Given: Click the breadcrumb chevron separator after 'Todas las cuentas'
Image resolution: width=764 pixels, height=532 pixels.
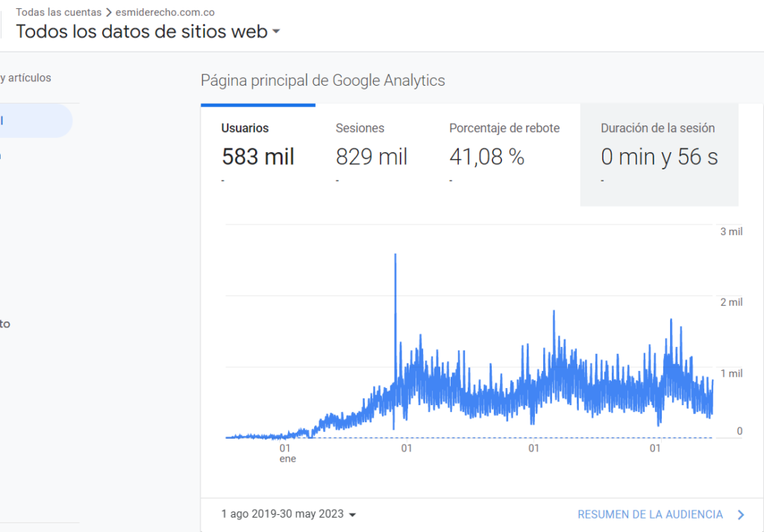Looking at the screenshot, I should coord(109,12).
